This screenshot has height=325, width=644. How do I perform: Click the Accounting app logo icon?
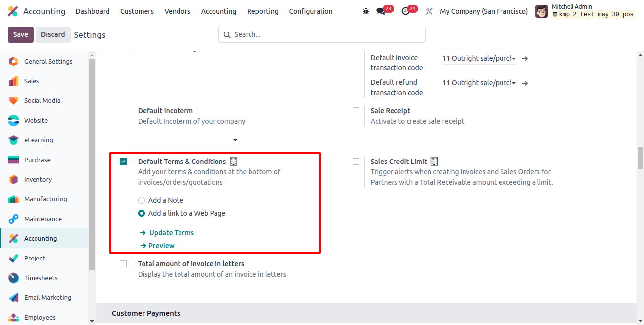click(x=13, y=11)
